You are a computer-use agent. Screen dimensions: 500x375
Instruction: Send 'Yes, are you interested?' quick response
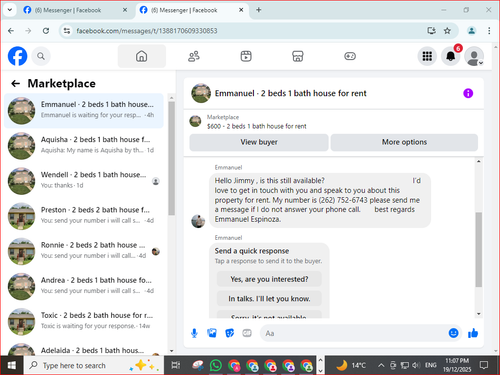point(269,279)
